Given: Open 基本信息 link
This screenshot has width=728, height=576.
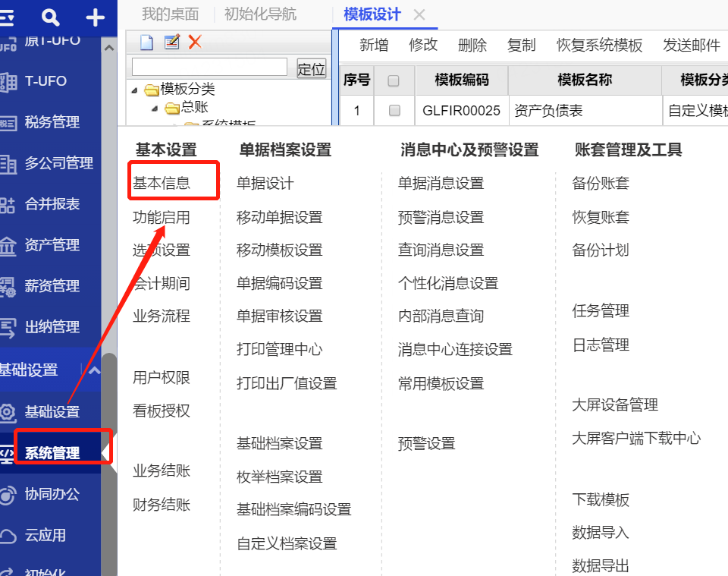Looking at the screenshot, I should click(x=162, y=183).
